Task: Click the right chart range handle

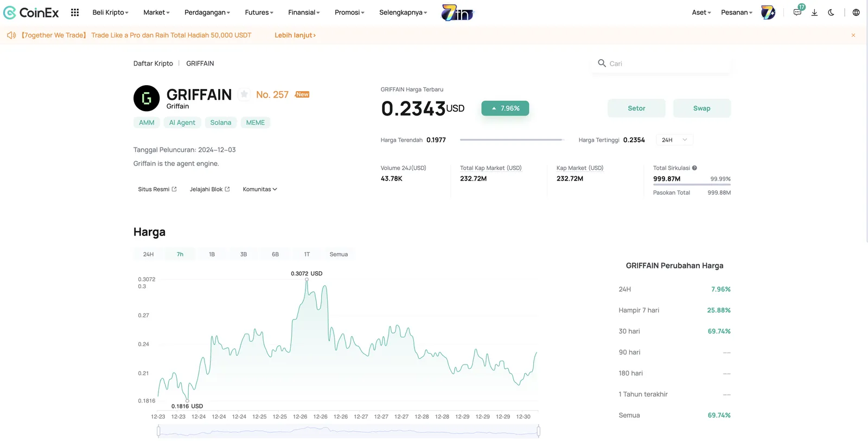Action: click(539, 431)
